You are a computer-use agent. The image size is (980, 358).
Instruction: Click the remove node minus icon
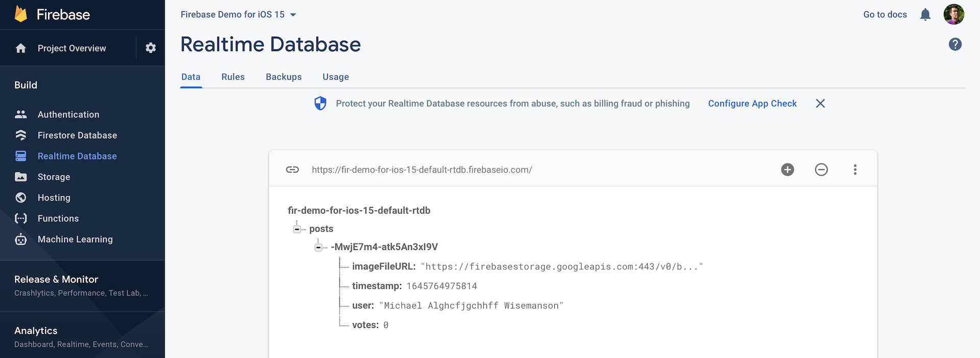pyautogui.click(x=821, y=170)
